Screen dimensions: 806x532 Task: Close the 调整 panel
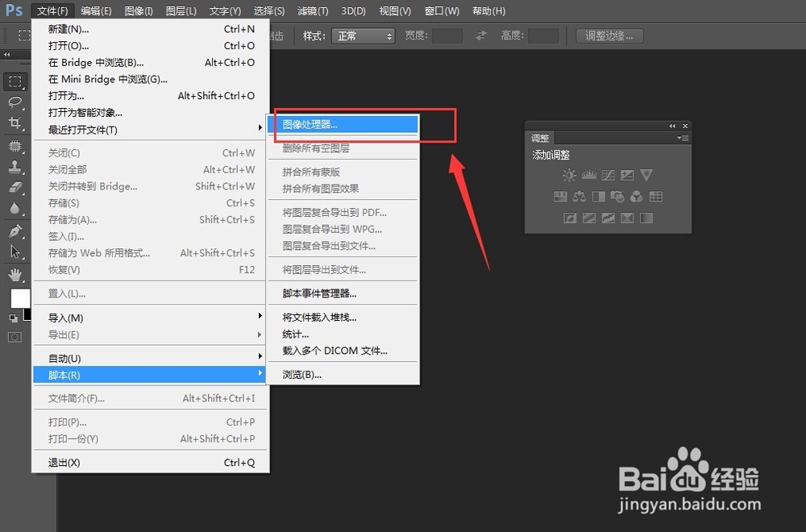pos(684,126)
